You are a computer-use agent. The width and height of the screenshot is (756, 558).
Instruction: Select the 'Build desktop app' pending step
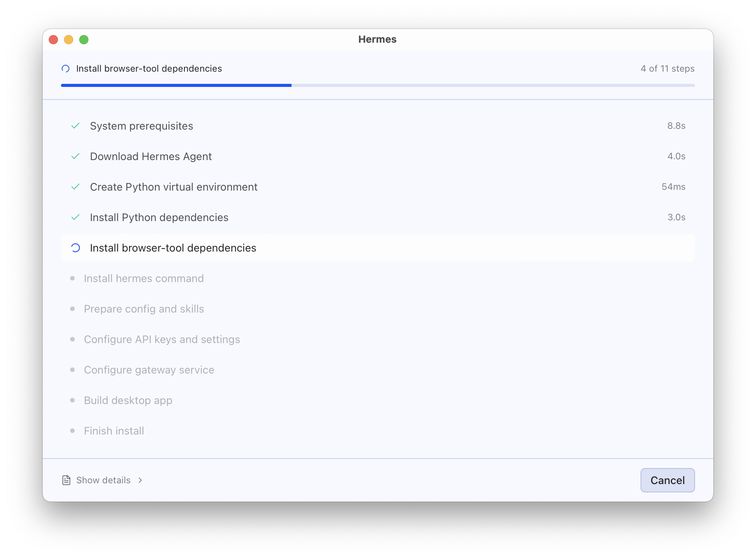tap(128, 400)
